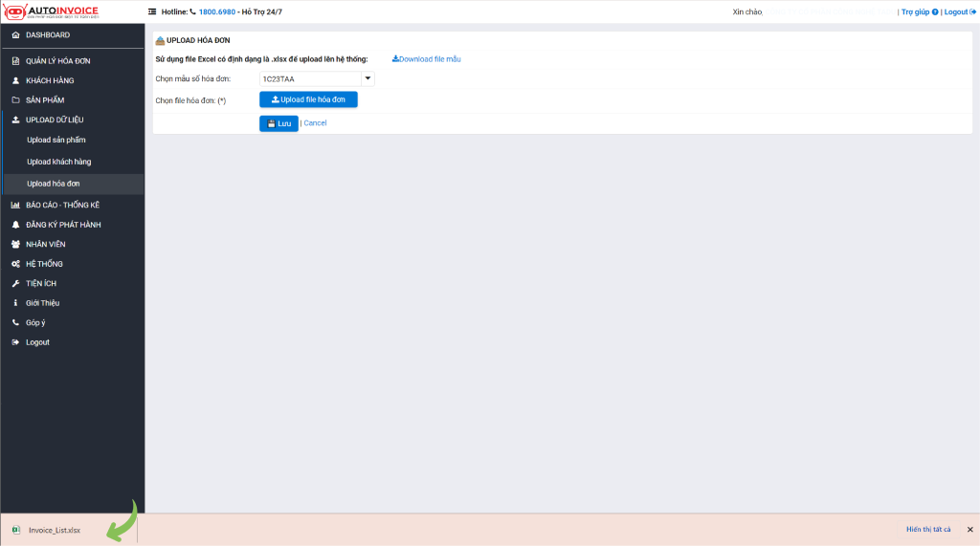Viewport: 980px width, 546px height.
Task: Click the Lưu save button
Action: (x=278, y=123)
